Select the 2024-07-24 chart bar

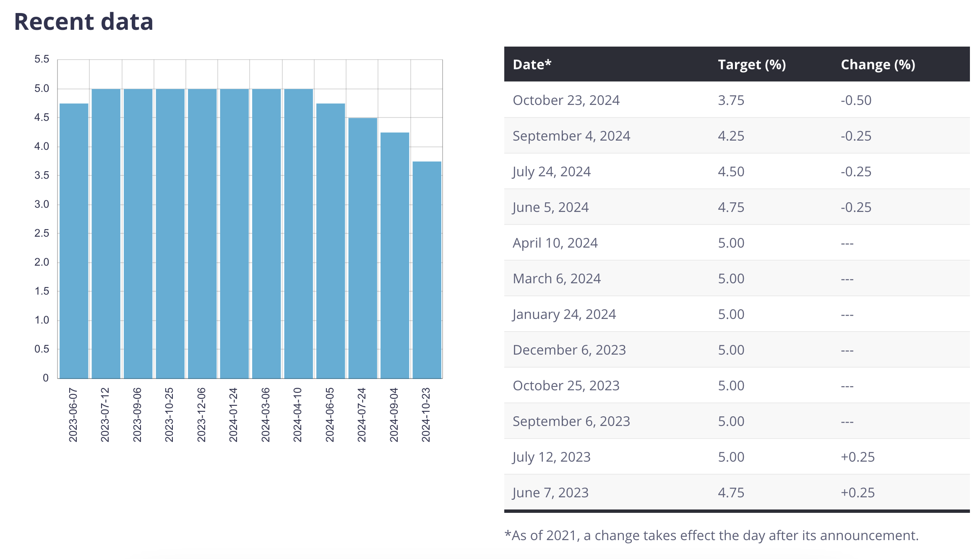pyautogui.click(x=362, y=248)
